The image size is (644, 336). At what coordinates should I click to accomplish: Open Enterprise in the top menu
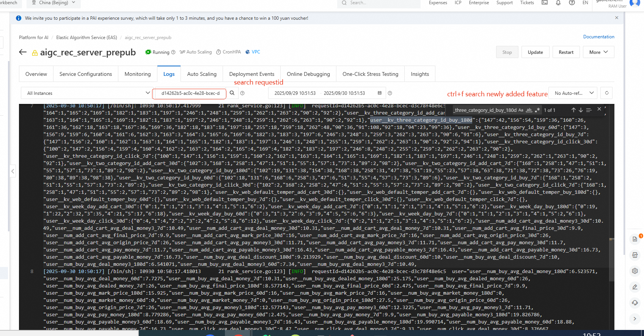[479, 3]
